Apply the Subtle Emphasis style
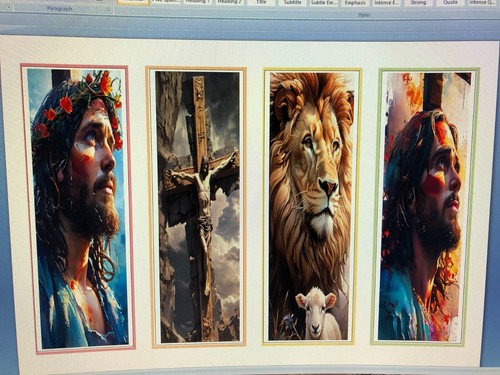Screen dimensions: 500x375 pos(324,3)
